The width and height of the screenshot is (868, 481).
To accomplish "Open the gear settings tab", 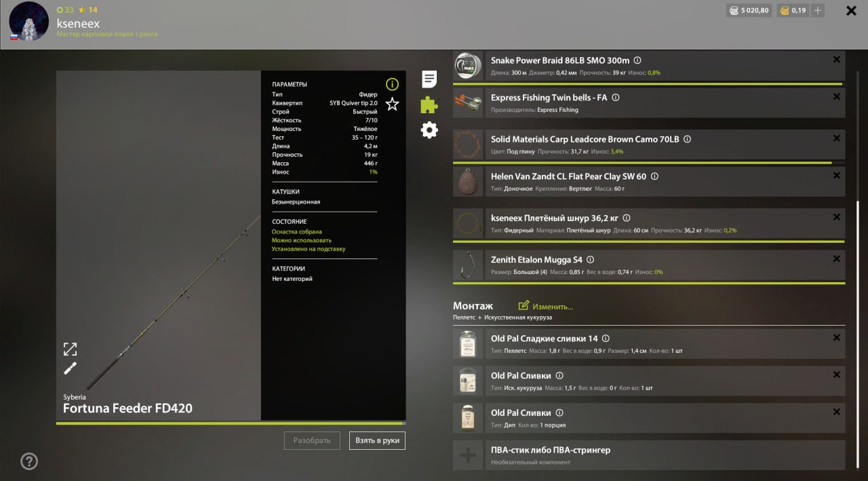I will [429, 130].
